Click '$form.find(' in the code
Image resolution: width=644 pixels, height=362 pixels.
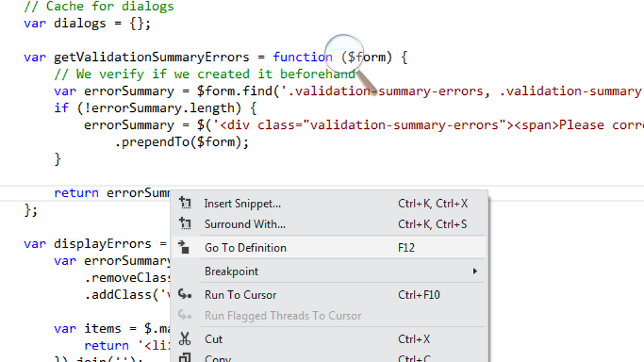238,90
